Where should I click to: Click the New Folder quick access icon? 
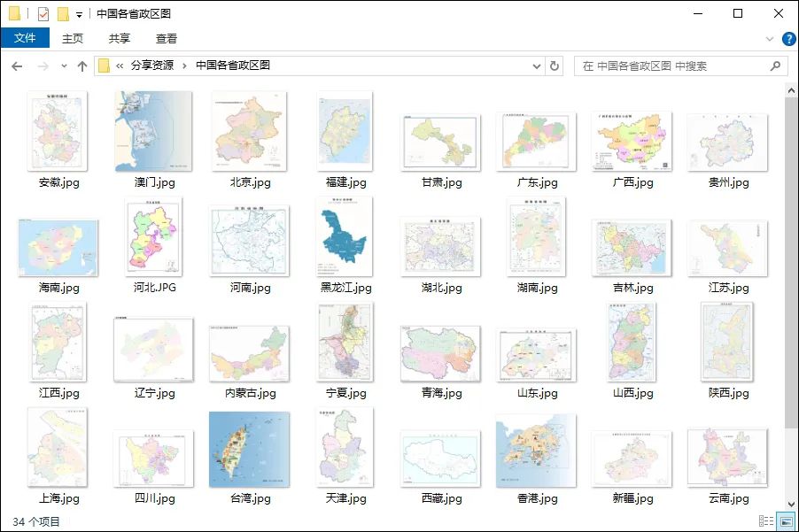(63, 14)
